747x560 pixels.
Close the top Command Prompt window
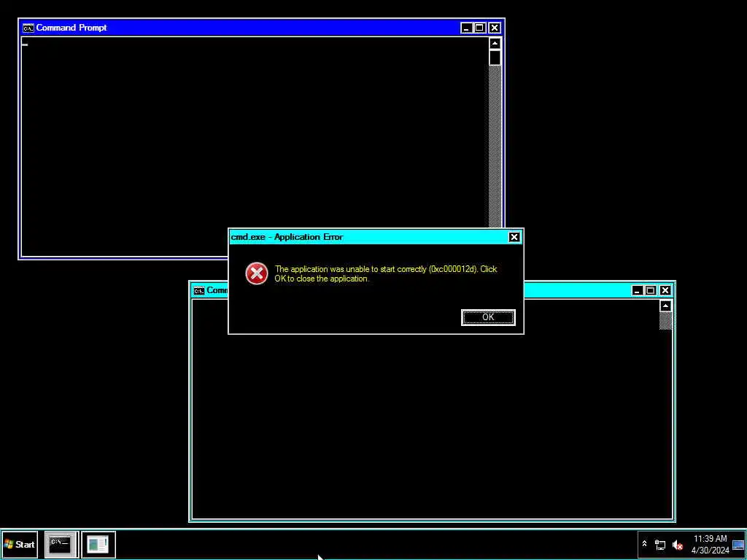click(x=495, y=28)
